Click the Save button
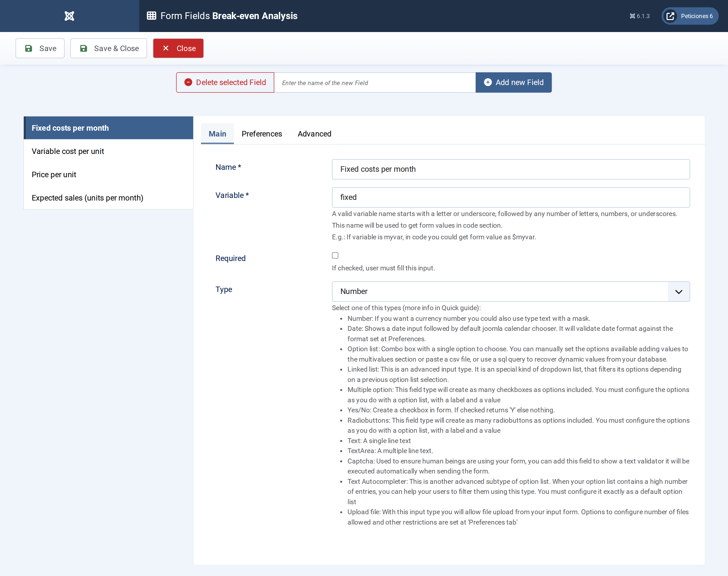The width and height of the screenshot is (728, 576). (40, 48)
